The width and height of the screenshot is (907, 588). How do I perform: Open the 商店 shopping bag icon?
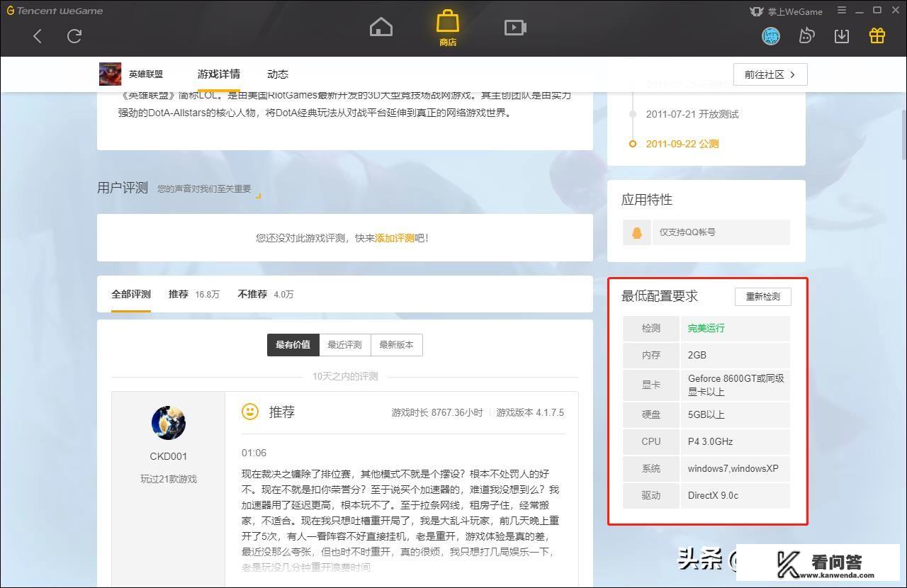click(448, 28)
